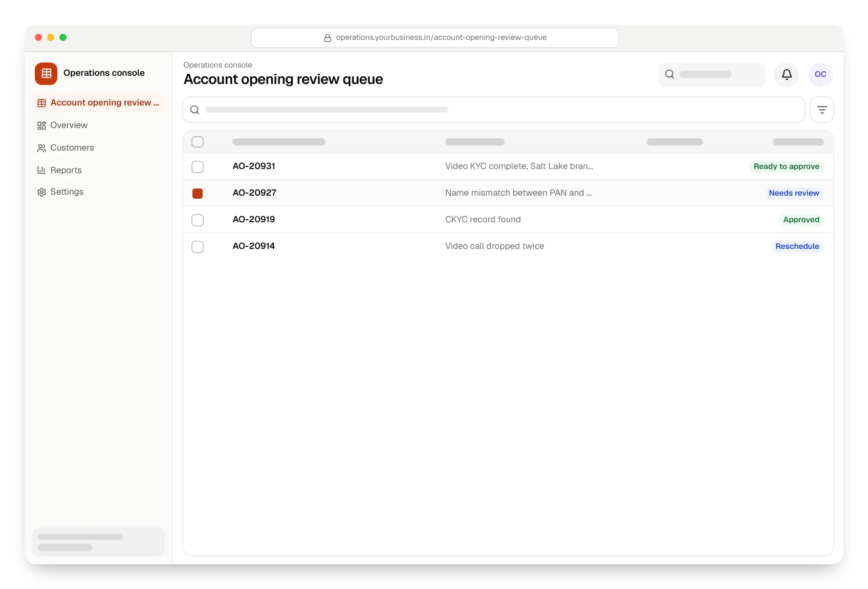
Task: Click 'CKYC record found' note
Action: [483, 219]
